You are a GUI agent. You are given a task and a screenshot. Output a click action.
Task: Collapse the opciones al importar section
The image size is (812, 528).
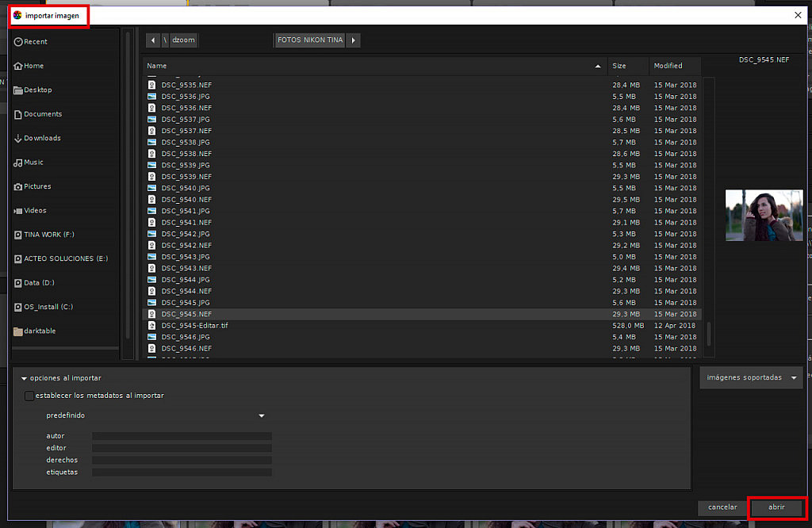tap(24, 378)
